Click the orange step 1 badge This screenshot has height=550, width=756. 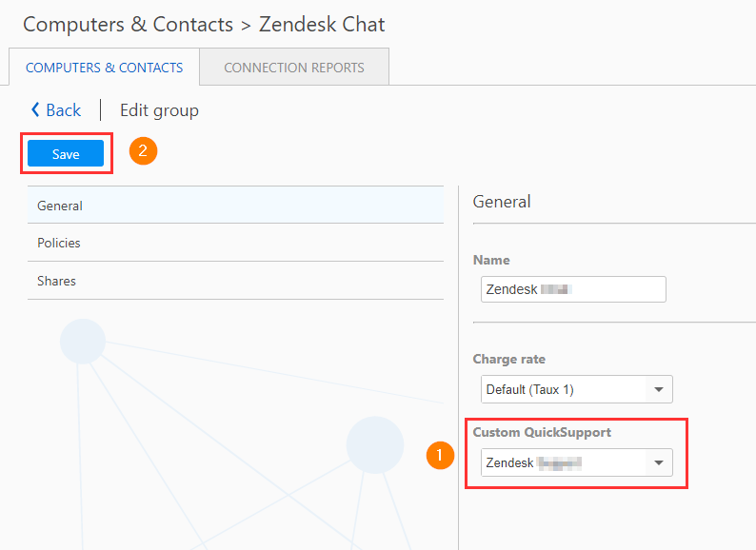coord(439,456)
